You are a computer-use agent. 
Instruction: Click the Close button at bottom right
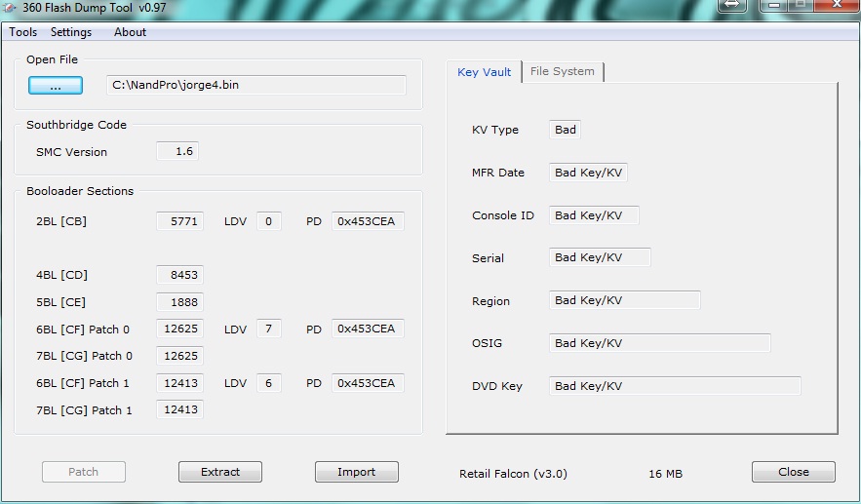coord(794,472)
